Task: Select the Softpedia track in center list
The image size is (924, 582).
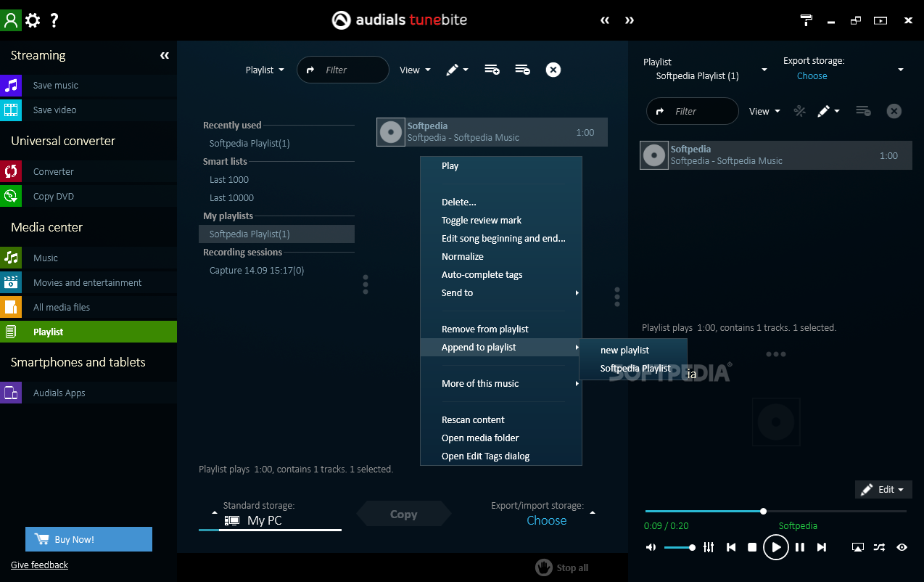Action: point(492,132)
